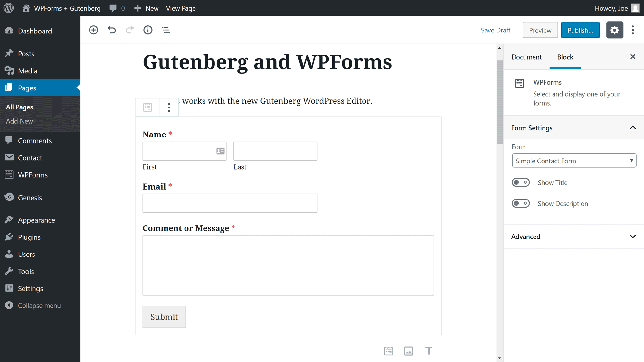Viewport: 644px width, 362px height.
Task: Click the Publish button
Action: [x=580, y=30]
